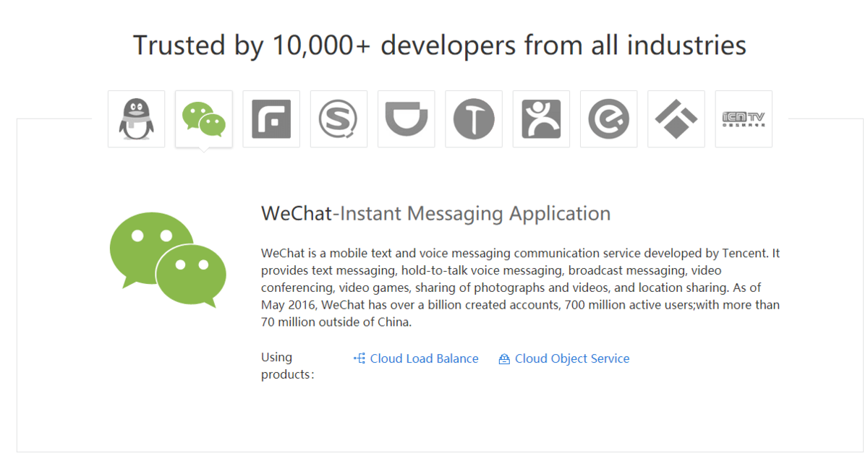Select the QQ penguin logo tab
This screenshot has width=868, height=461.
(137, 119)
